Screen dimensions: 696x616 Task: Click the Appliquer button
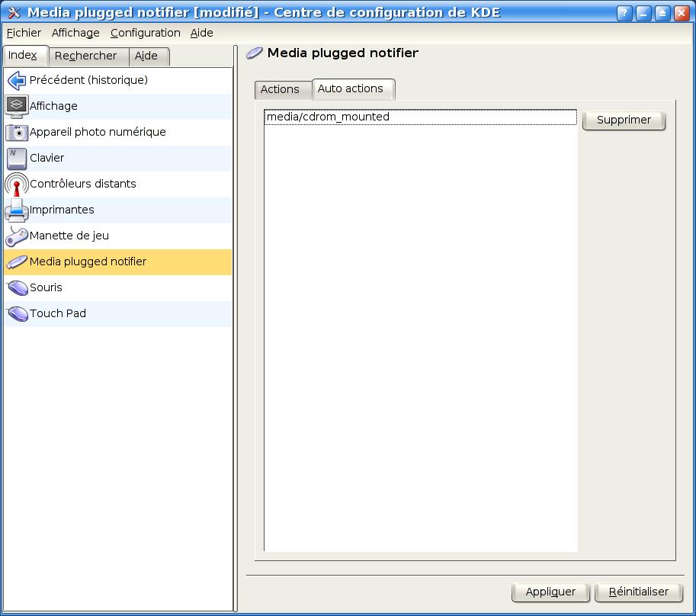tap(550, 592)
